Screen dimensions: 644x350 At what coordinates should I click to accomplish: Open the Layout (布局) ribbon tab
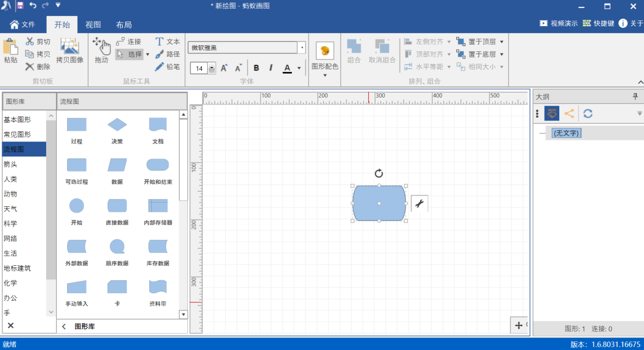[x=124, y=25]
